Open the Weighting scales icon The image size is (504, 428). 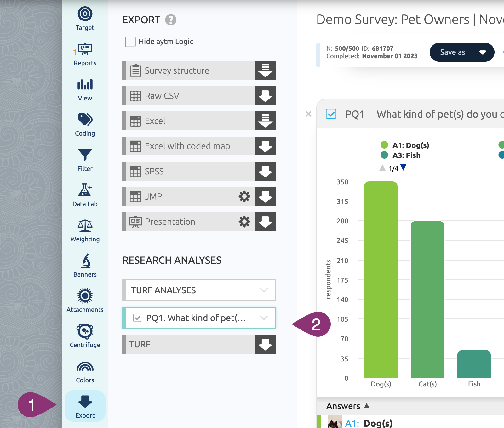(85, 230)
